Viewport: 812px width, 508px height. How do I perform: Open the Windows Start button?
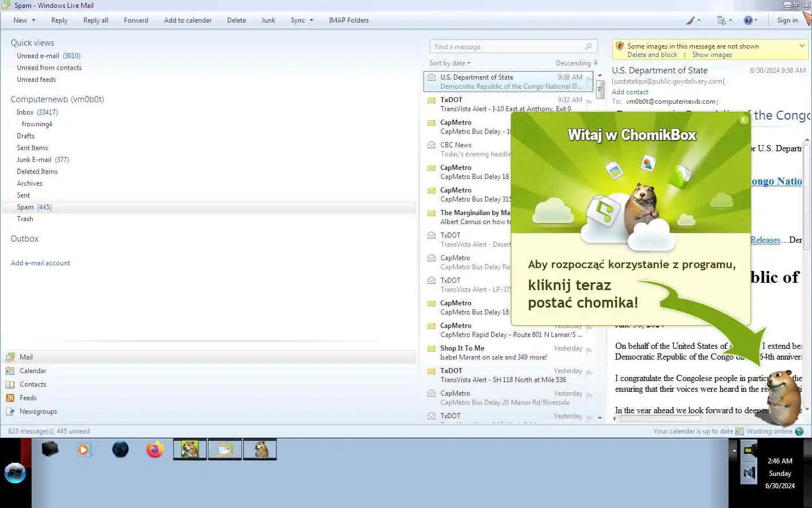click(15, 473)
